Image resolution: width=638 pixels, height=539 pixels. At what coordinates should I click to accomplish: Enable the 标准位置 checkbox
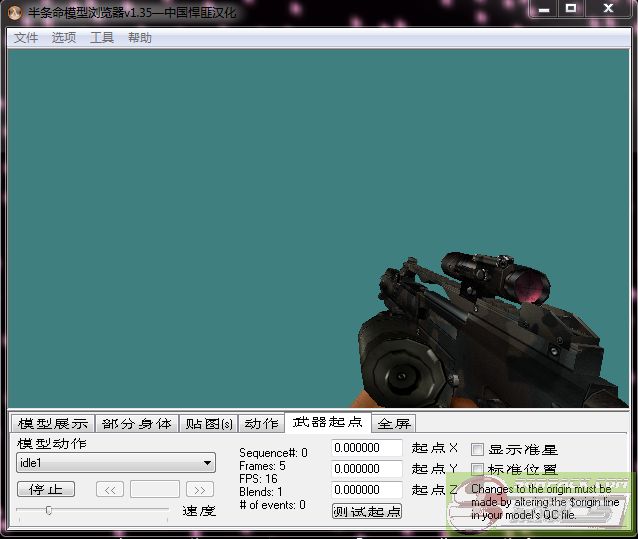477,469
